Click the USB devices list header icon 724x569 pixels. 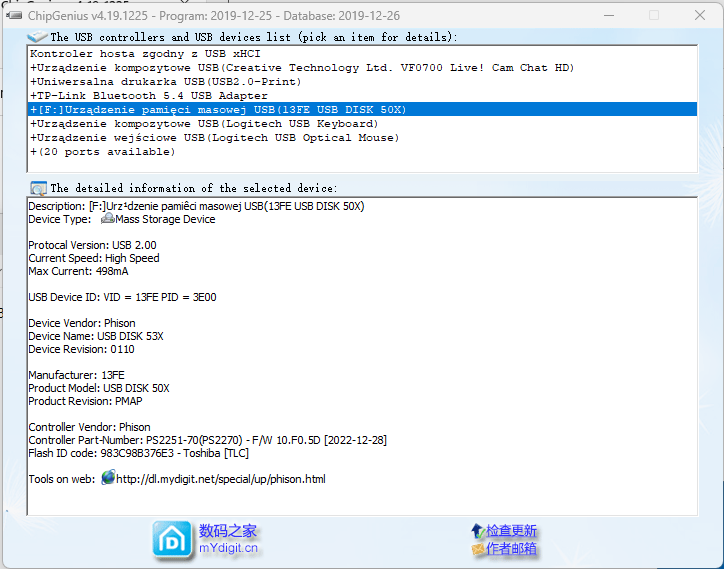coord(37,36)
